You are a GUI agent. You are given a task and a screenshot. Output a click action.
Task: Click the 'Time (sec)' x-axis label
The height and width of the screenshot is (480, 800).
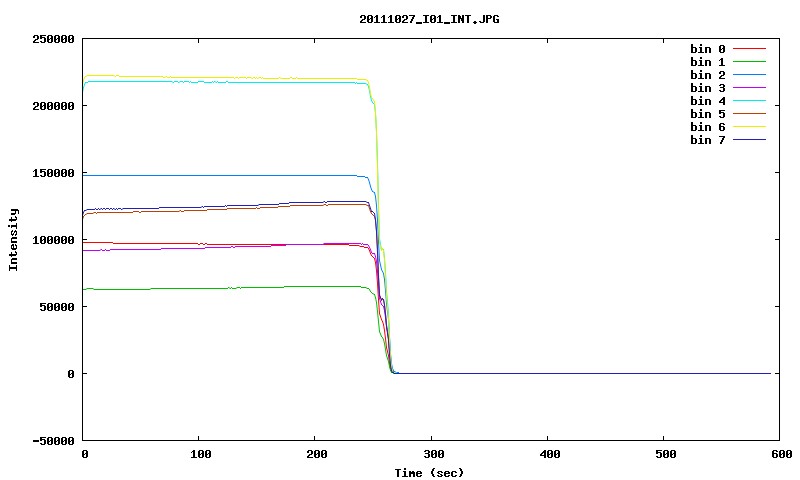coord(429,473)
